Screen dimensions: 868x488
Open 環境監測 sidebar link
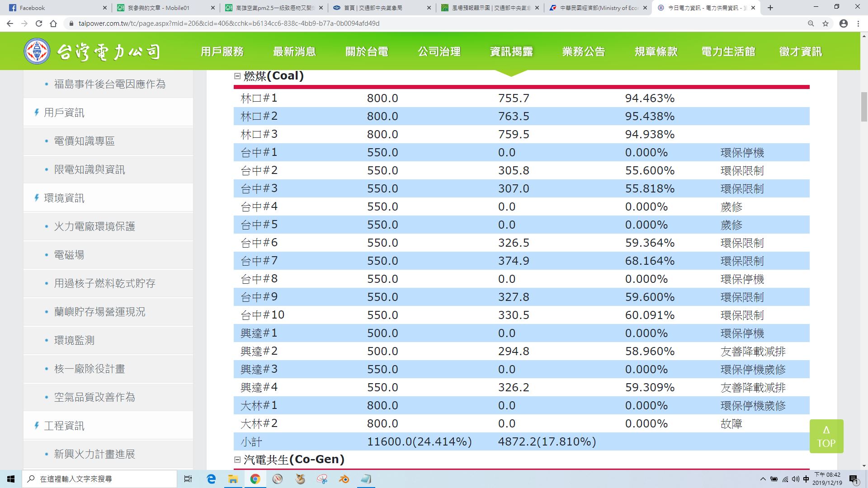[x=74, y=340]
